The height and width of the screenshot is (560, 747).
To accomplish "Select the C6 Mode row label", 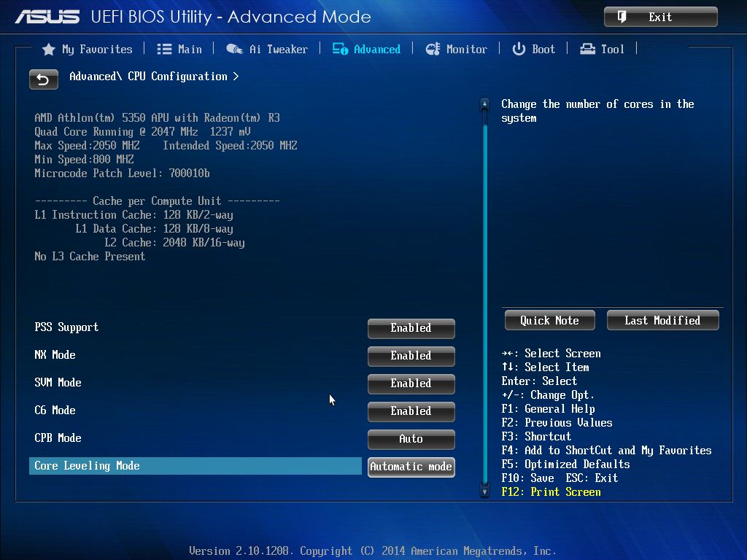I will [55, 410].
